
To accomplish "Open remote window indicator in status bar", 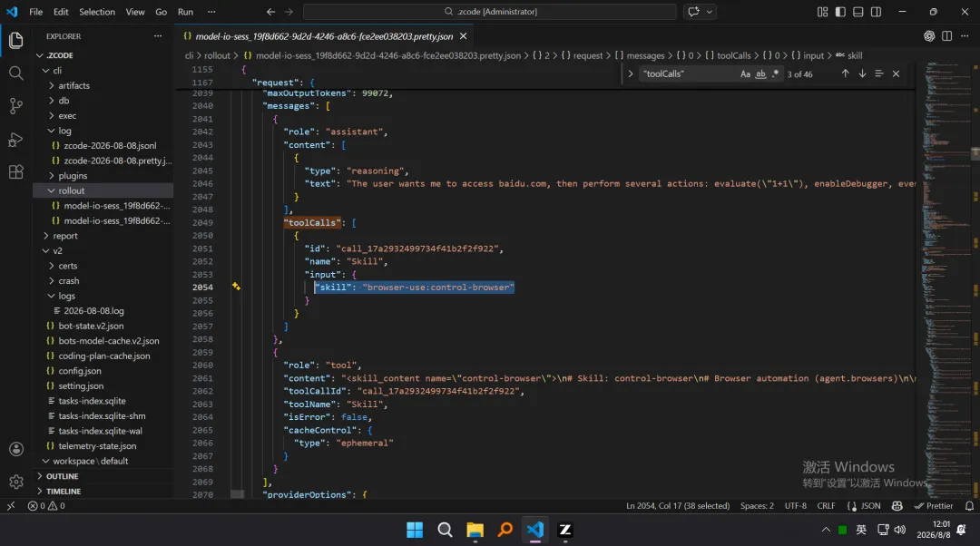I will pos(11,506).
